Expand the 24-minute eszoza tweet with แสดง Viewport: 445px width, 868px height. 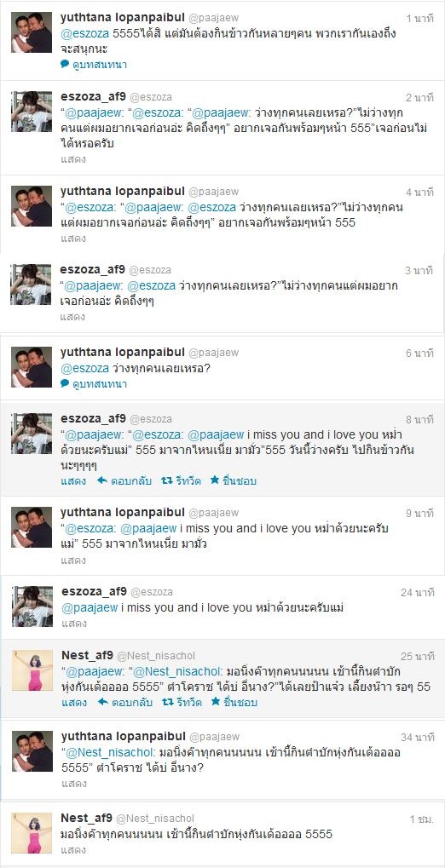click(73, 624)
